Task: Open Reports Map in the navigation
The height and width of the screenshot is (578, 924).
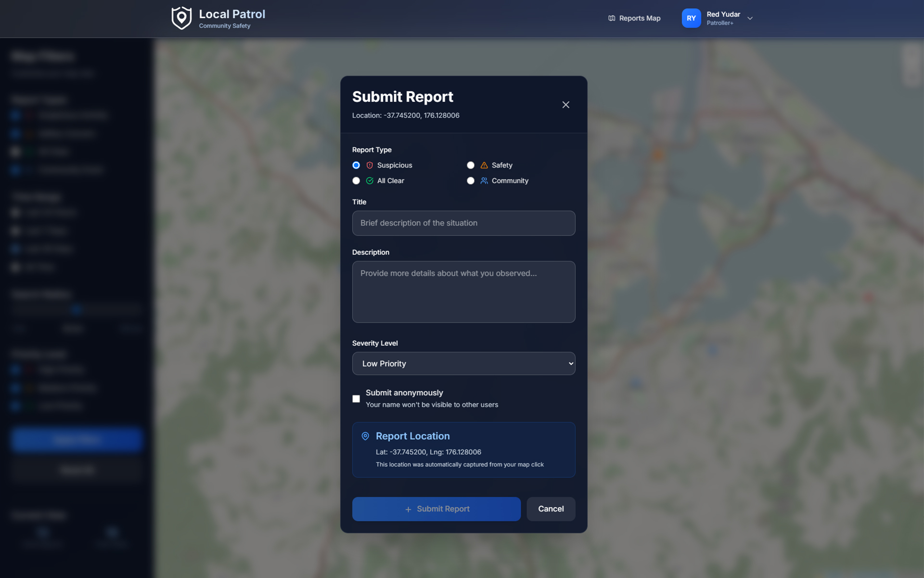Action: point(634,18)
